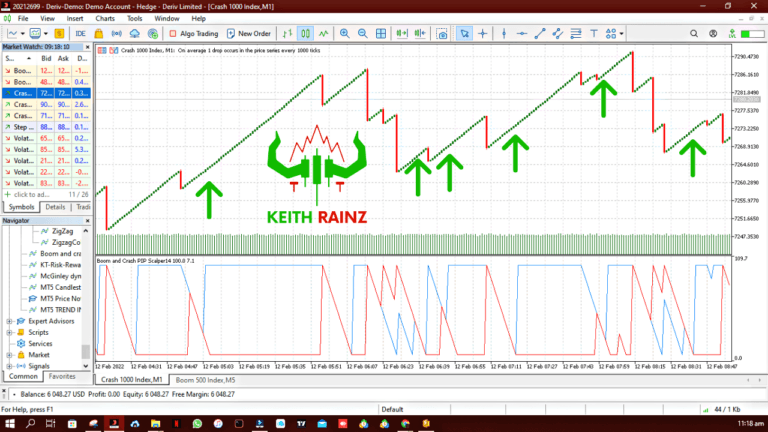The image size is (768, 432).
Task: Select the cursor arrow tool
Action: (465, 33)
